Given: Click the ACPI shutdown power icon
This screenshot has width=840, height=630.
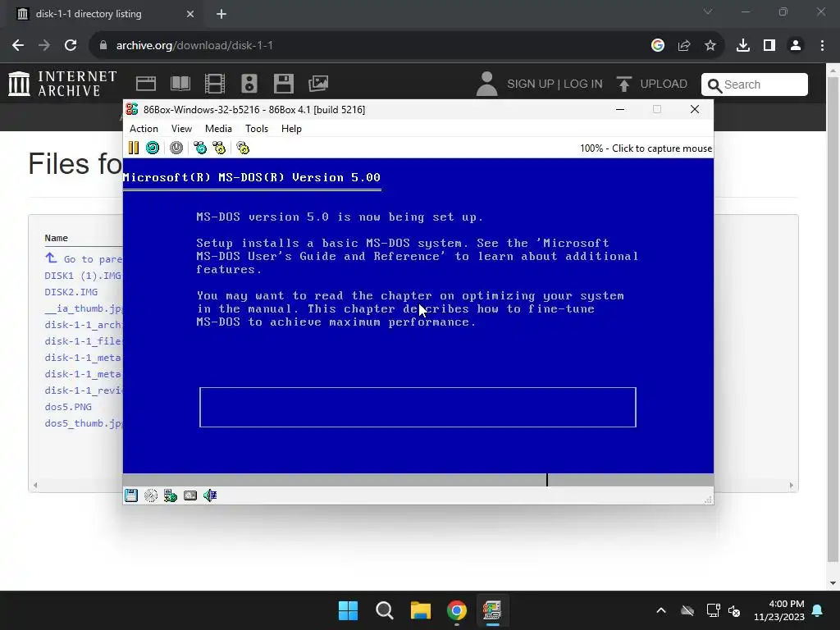Looking at the screenshot, I should tap(176, 148).
